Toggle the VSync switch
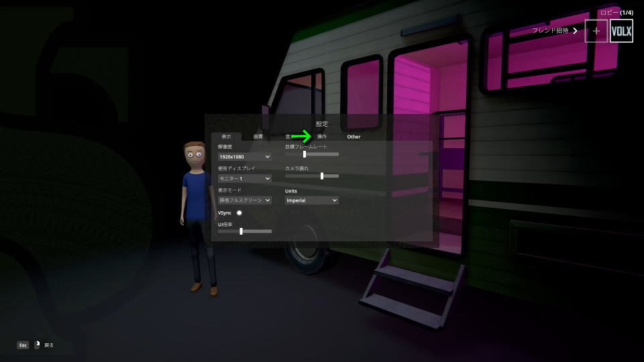The image size is (644, 362). (x=239, y=213)
